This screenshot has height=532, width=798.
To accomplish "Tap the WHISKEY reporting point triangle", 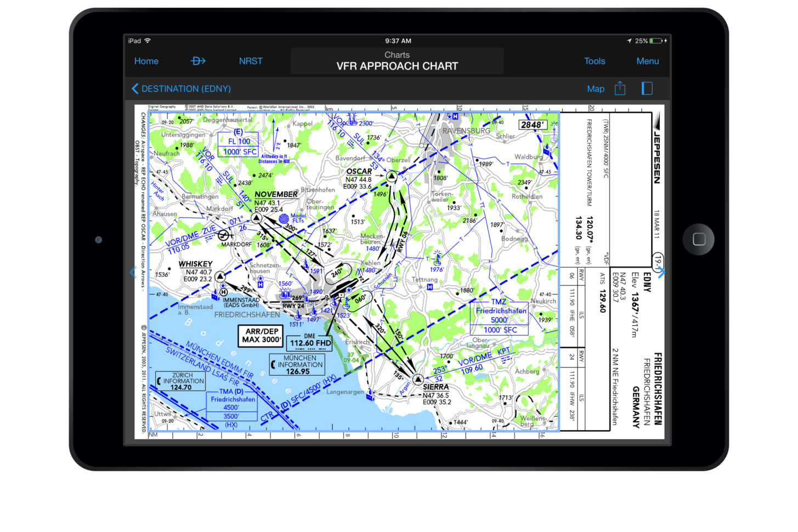I will (x=220, y=276).
